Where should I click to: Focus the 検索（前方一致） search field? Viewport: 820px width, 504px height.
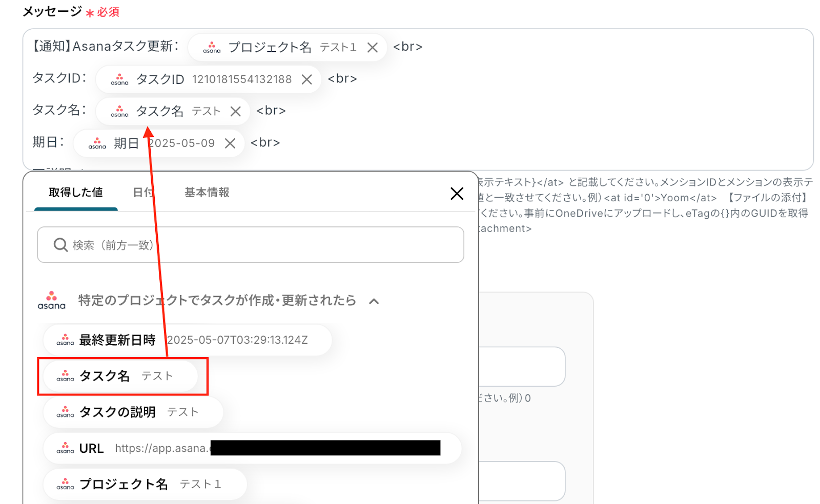point(251,245)
